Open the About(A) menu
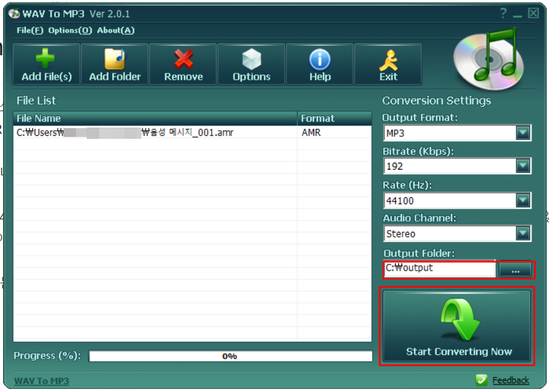 (x=116, y=31)
